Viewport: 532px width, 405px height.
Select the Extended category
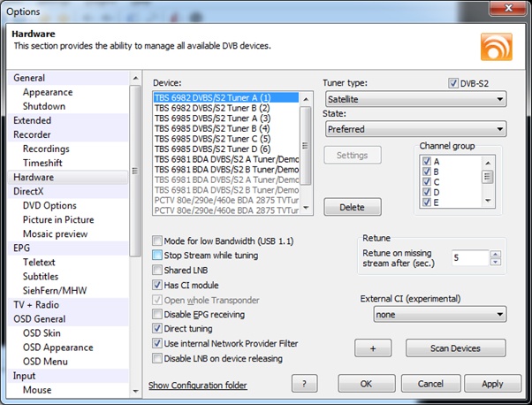pos(68,120)
